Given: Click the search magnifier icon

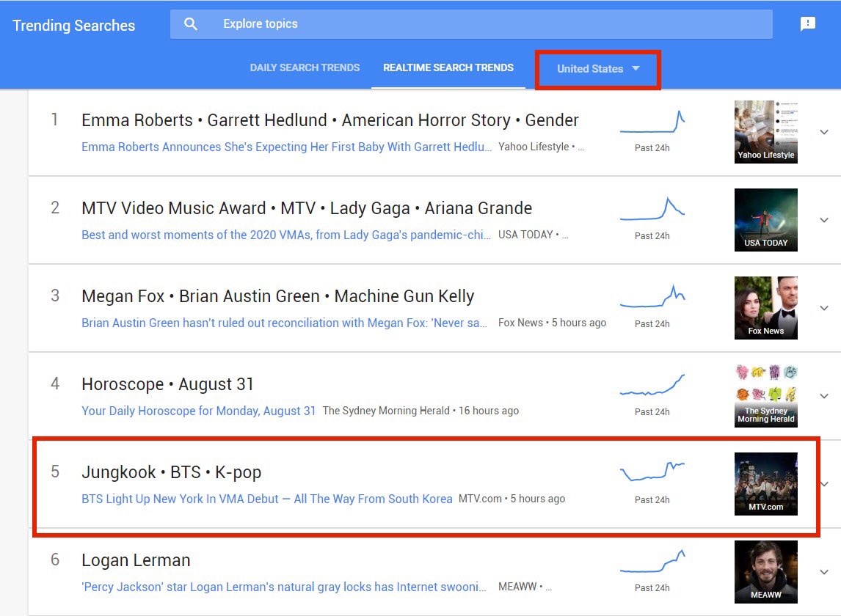Looking at the screenshot, I should 190,24.
